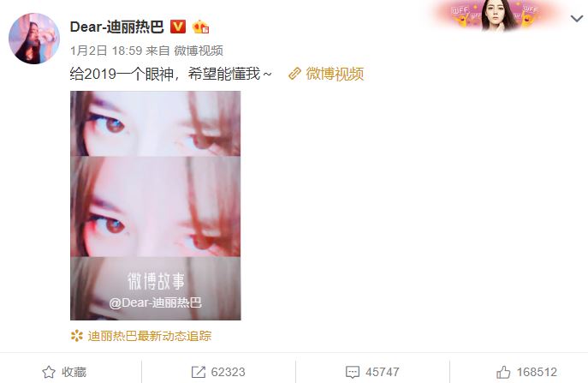Toggle the 收藏 star favorite icon
Viewport: 588px width, 383px height.
tap(49, 372)
